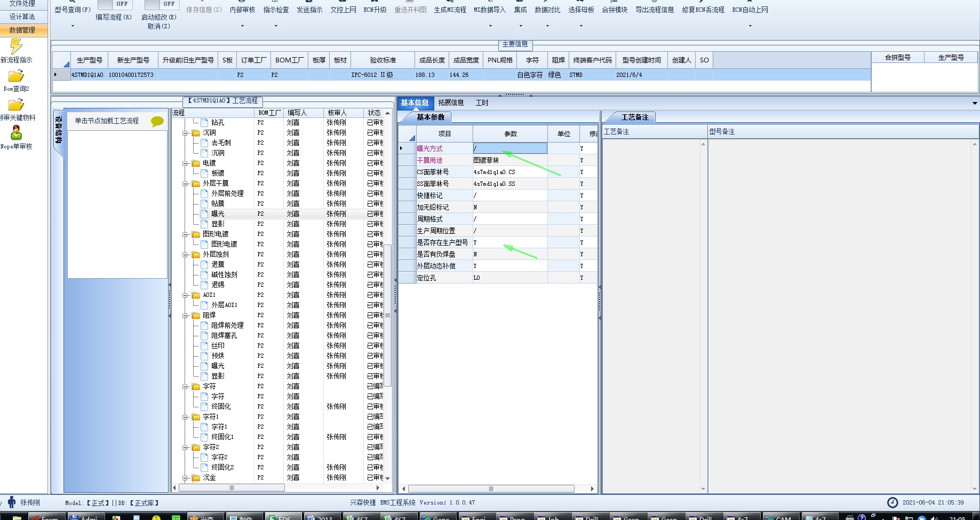The width and height of the screenshot is (980, 520).
Task: Click the document icon of 钻孔 step
Action: (204, 123)
